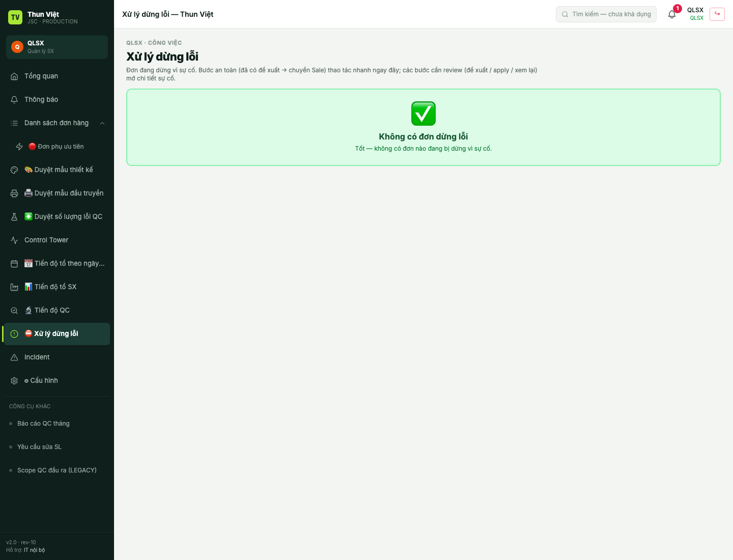Click the flask icon beside Duyệt số lượng lỗi QC
Screen dimensions: 733x560
pyautogui.click(x=14, y=217)
